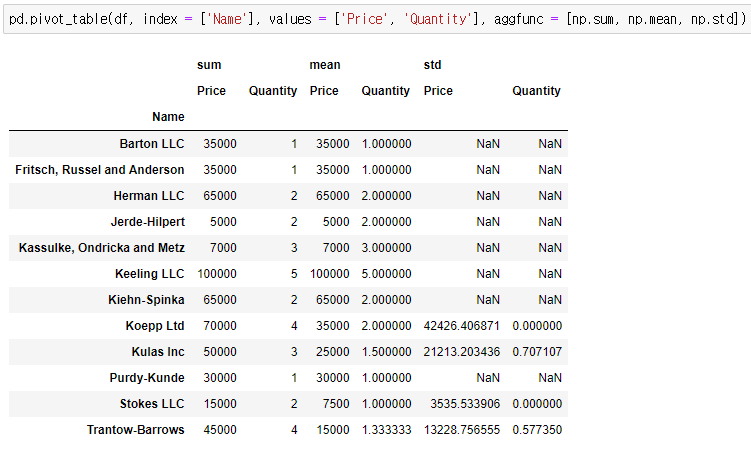Viewport: 751px width, 450px height.
Task: Click Trantow-Barrows sum Price 45000
Action: point(220,430)
